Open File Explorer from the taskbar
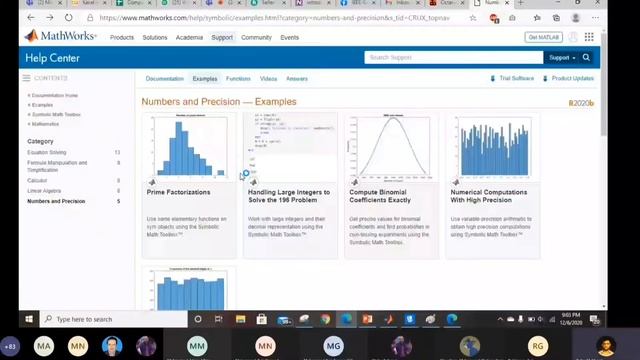 (240, 319)
